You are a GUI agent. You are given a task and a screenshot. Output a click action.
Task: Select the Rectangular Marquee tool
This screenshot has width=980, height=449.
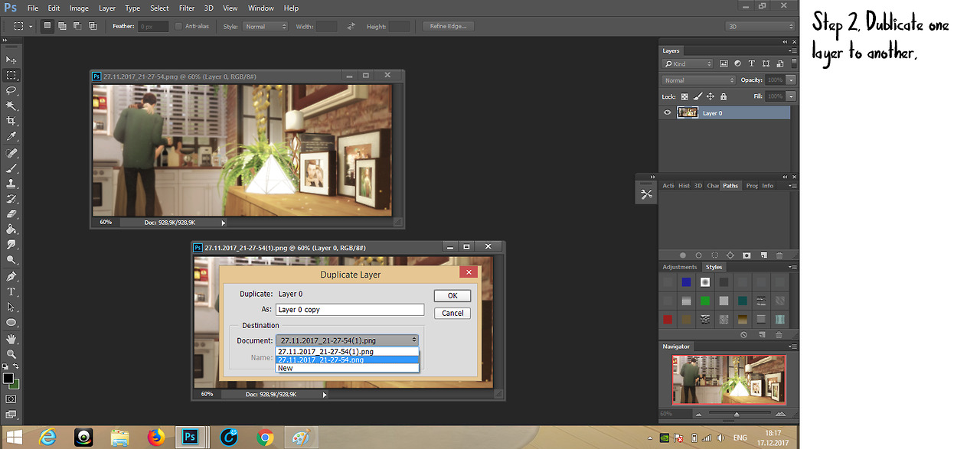(11, 75)
